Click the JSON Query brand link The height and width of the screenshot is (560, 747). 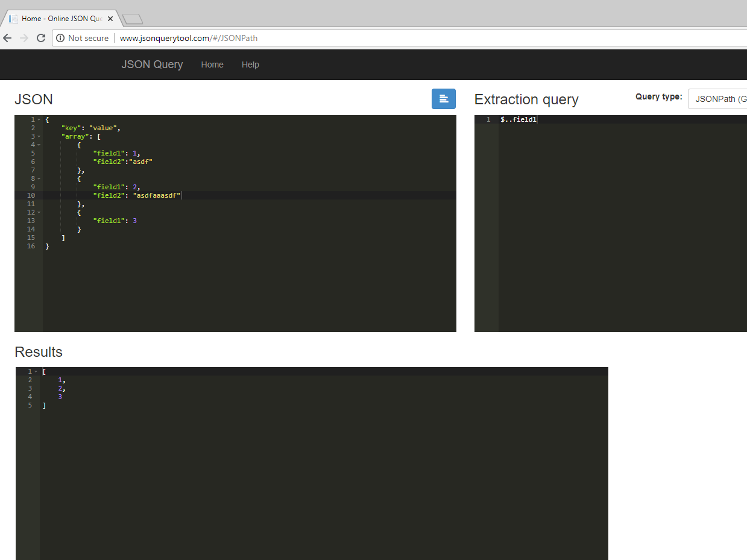(152, 64)
